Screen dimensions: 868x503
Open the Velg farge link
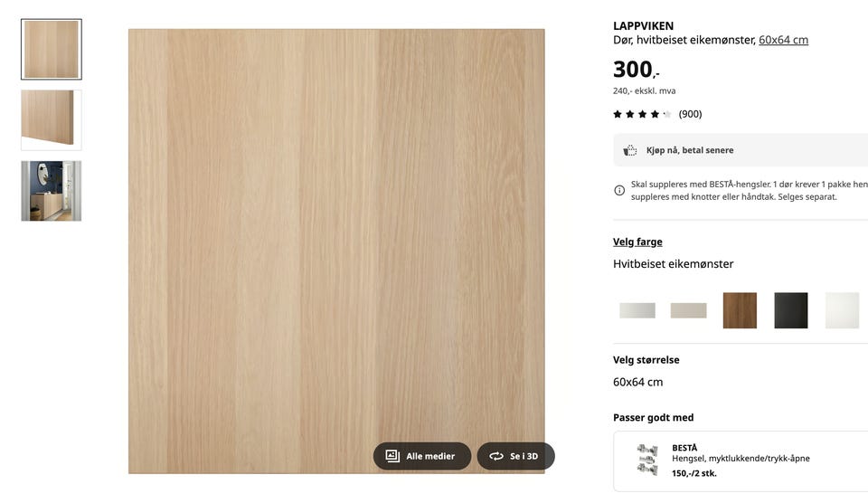pyautogui.click(x=637, y=242)
